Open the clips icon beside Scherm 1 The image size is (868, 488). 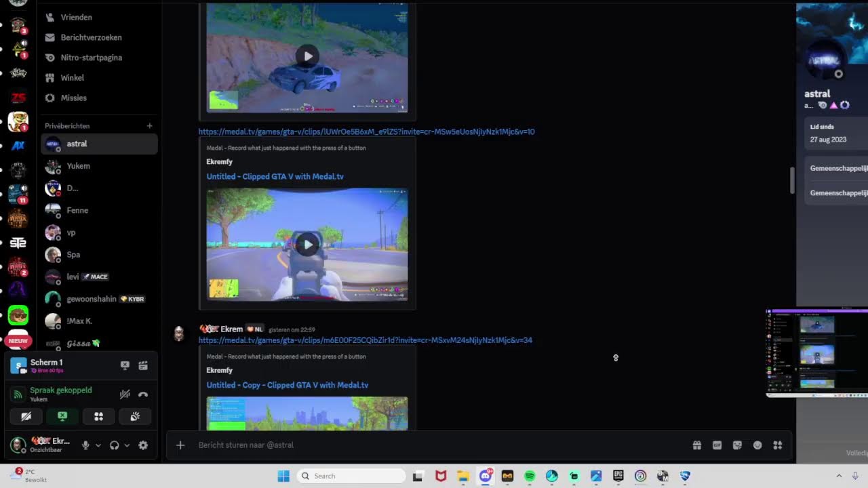click(143, 365)
